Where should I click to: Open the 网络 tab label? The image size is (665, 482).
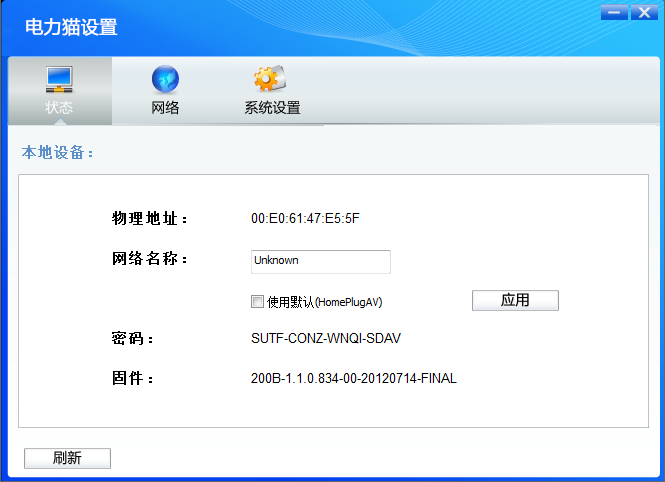(165, 108)
